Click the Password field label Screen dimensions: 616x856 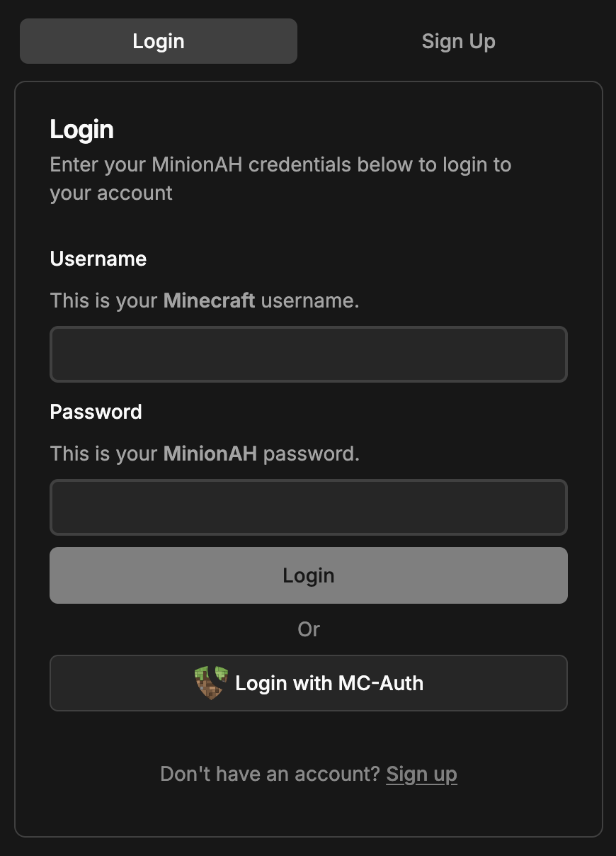coord(96,412)
